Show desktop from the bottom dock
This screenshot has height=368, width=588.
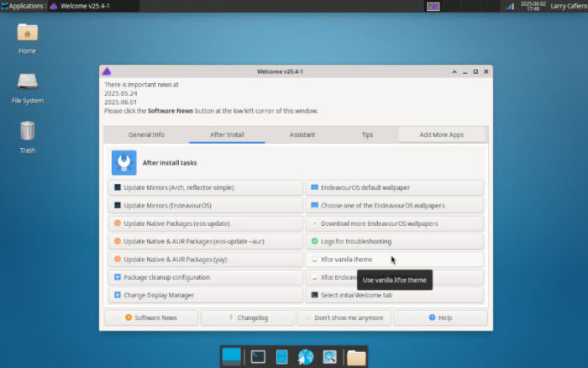pos(231,357)
